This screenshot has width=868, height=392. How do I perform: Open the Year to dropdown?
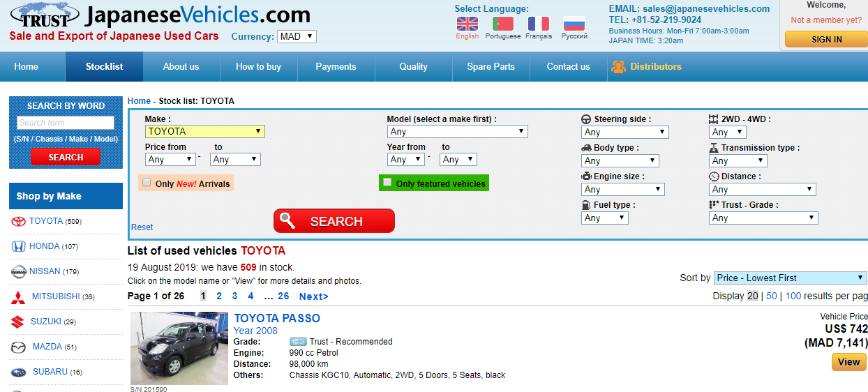pos(458,160)
